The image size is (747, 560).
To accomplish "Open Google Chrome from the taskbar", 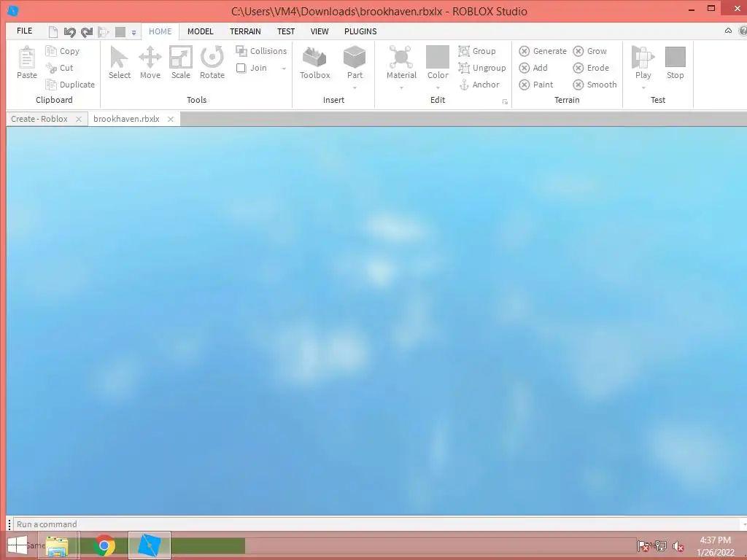I will 104,545.
